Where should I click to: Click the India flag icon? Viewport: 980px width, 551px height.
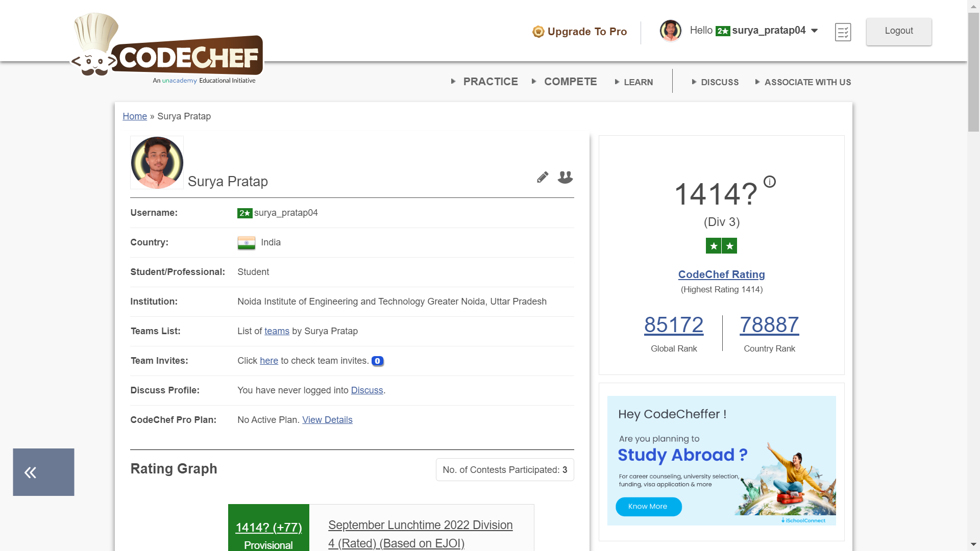pyautogui.click(x=246, y=243)
